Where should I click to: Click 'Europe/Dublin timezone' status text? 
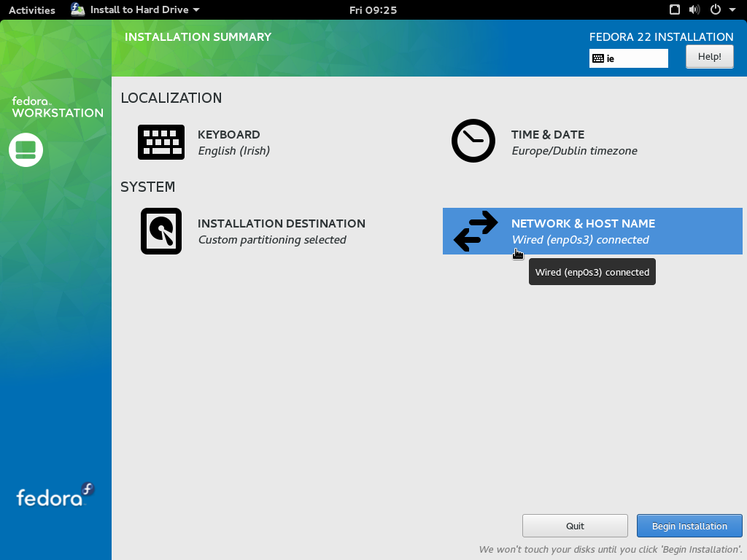click(x=574, y=151)
